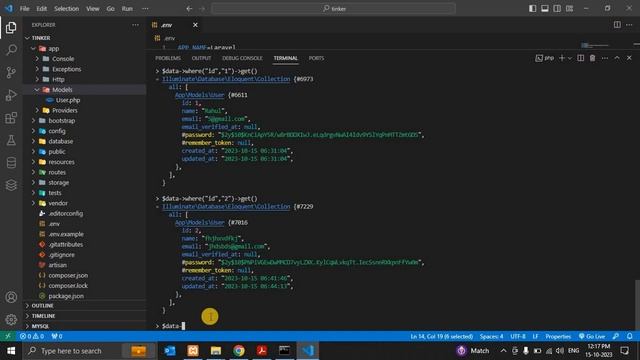
Task: Collapse the Models folder
Action: click(x=62, y=90)
